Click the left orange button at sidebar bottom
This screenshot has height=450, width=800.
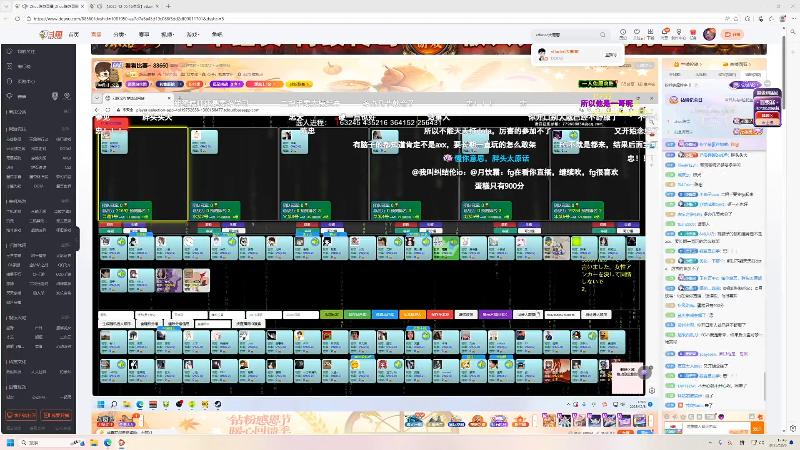(21, 415)
